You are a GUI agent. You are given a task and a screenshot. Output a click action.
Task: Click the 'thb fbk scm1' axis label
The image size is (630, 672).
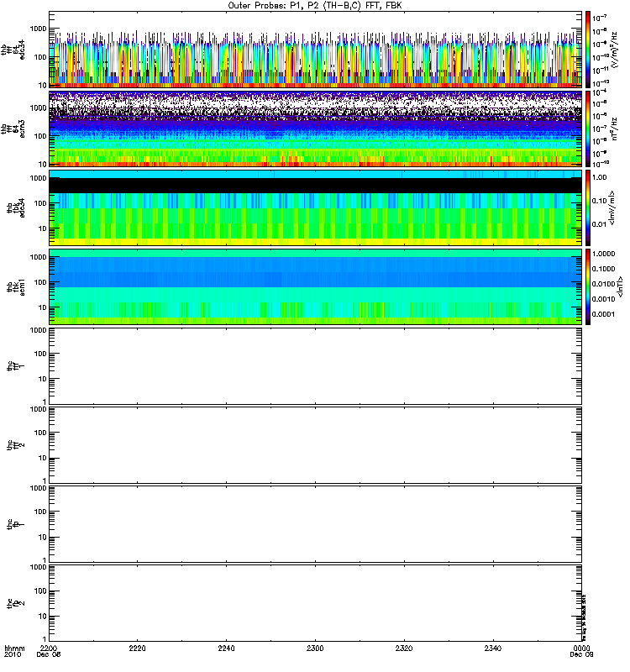point(16,286)
